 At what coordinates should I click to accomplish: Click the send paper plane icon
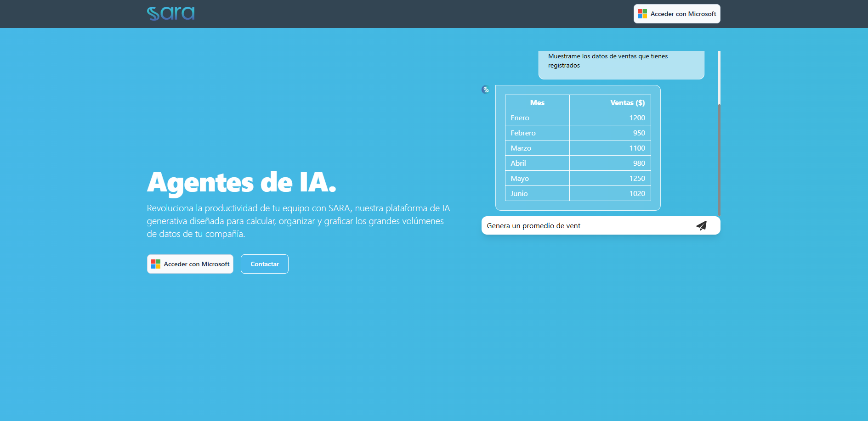tap(701, 225)
